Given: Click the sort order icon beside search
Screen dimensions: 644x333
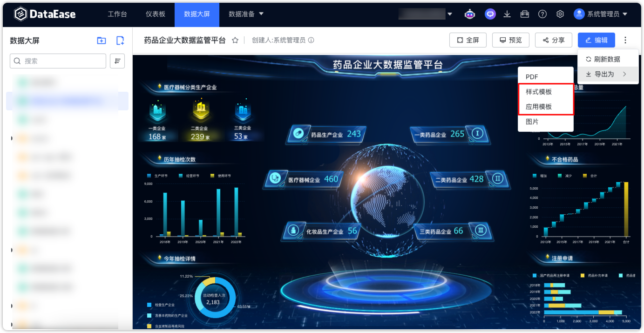Looking at the screenshot, I should [117, 61].
